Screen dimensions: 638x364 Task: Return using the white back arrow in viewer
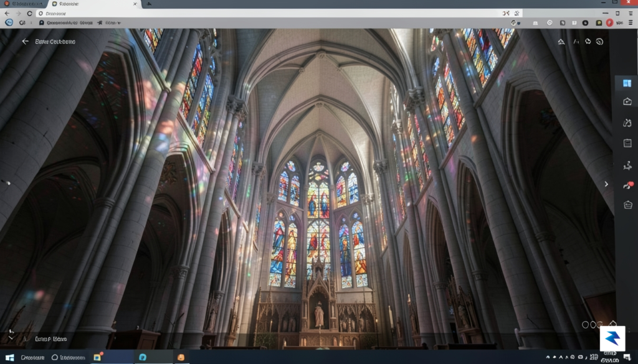pos(25,42)
